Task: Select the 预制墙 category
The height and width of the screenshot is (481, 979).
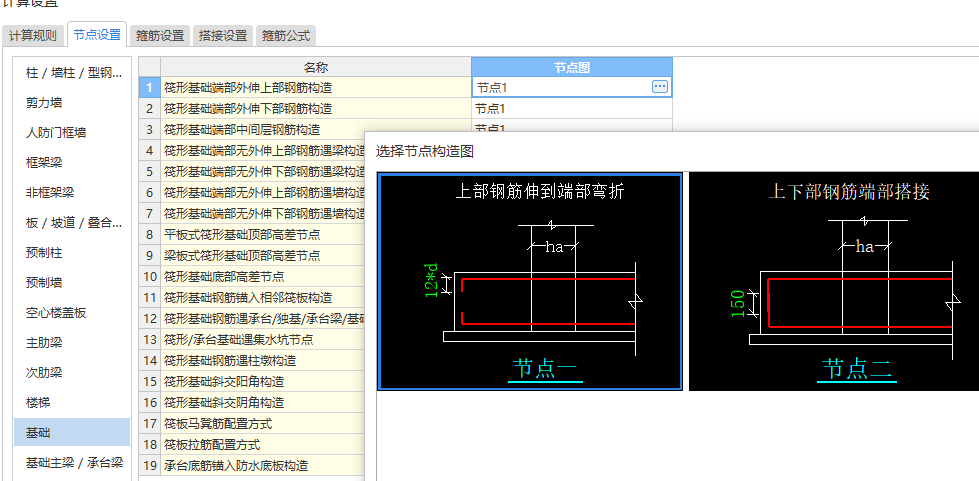Action: coord(73,282)
